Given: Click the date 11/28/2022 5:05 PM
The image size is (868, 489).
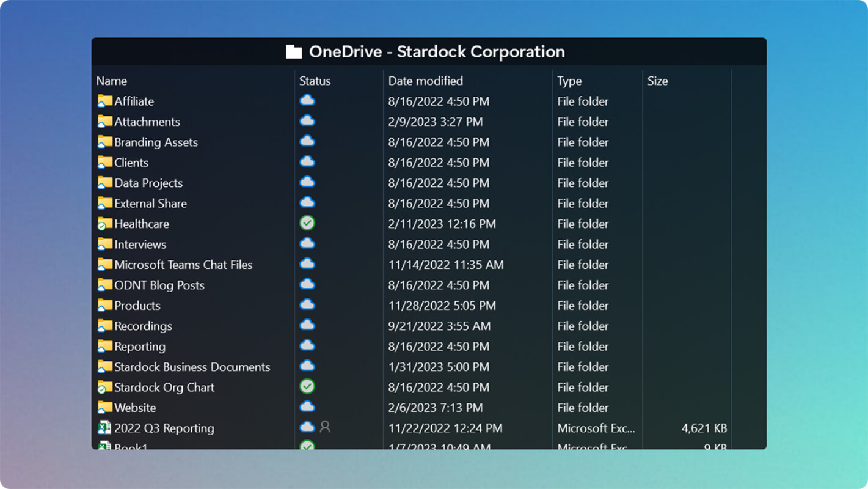Looking at the screenshot, I should (442, 306).
